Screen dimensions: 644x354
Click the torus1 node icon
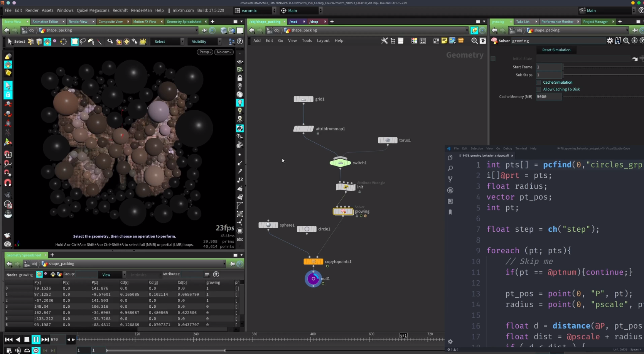click(x=388, y=140)
